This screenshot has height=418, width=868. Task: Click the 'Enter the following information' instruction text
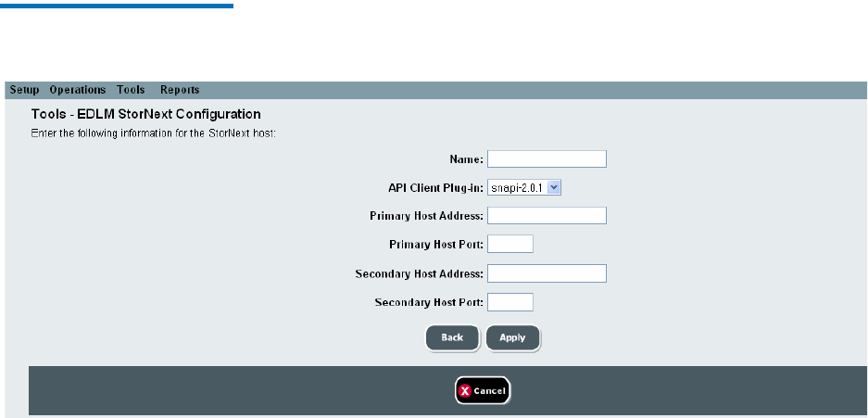154,133
